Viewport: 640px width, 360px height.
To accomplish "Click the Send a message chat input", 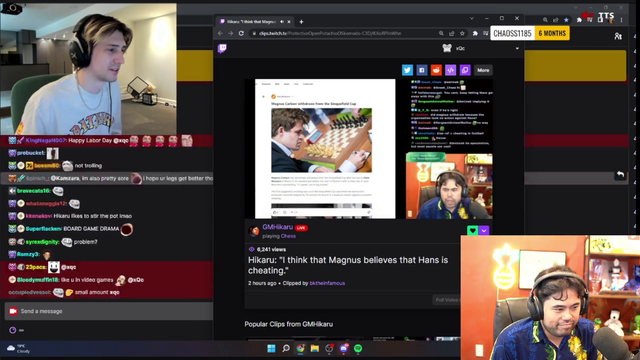I will (109, 311).
